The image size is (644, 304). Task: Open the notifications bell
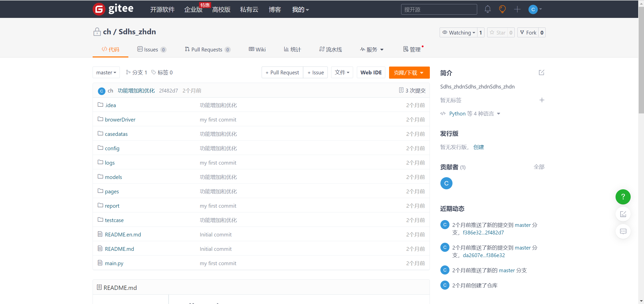coord(488,9)
